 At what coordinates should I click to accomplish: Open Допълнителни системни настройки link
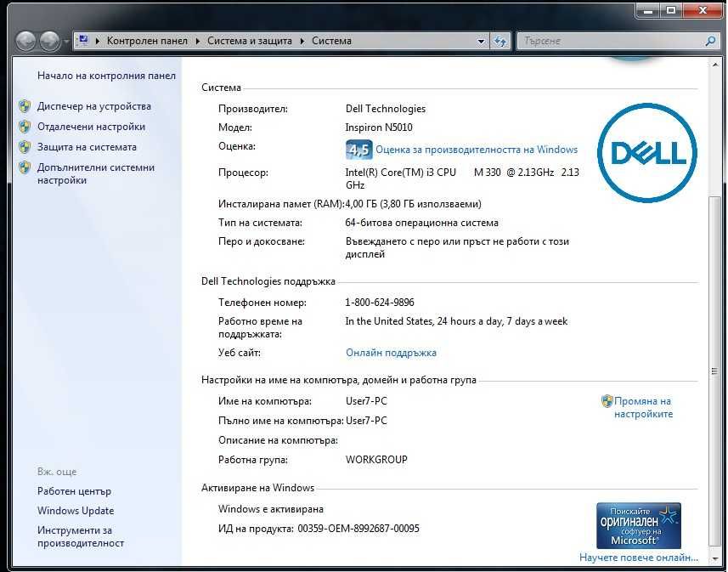(96, 173)
